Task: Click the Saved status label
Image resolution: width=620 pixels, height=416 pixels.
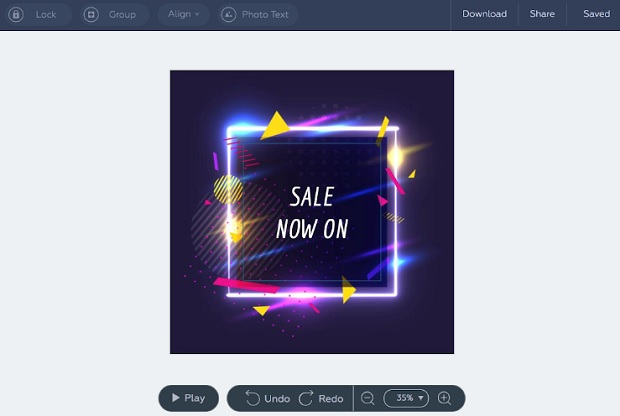Action: pyautogui.click(x=596, y=14)
